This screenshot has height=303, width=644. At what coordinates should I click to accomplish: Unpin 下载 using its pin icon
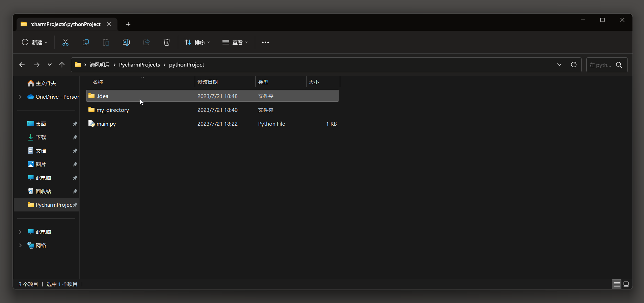[x=75, y=137]
